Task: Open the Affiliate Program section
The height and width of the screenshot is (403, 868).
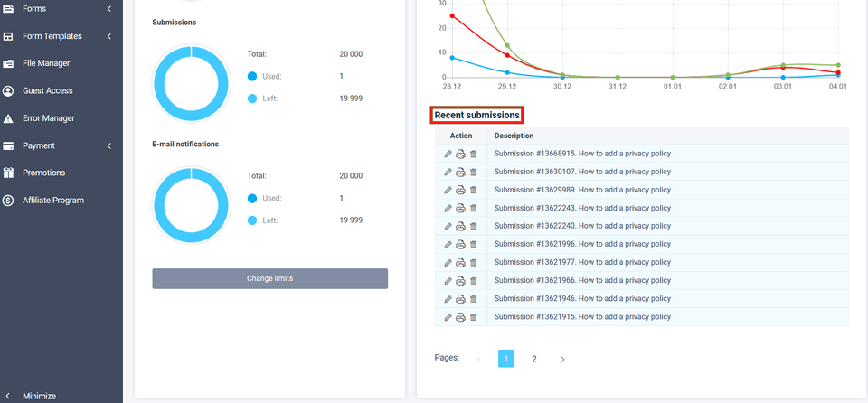Action: 52,201
